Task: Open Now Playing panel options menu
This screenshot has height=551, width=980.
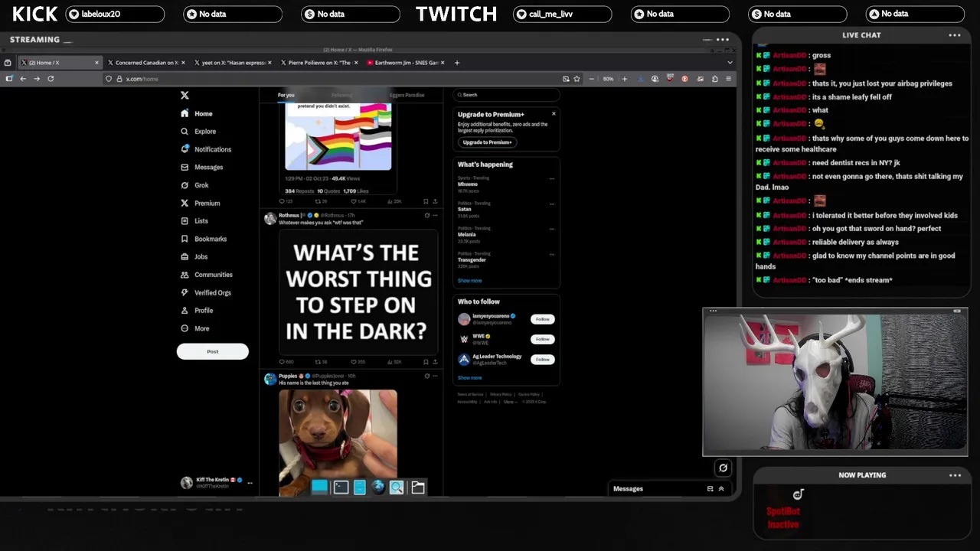Action: click(x=955, y=475)
